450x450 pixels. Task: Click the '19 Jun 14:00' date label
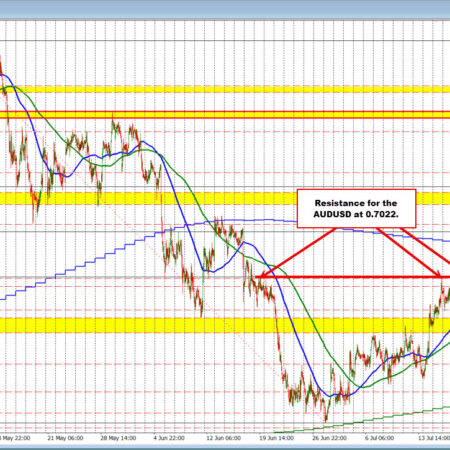tap(276, 438)
